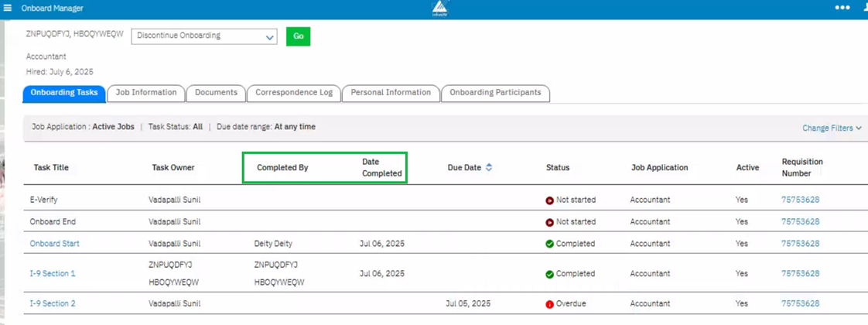Open the I-9 Section 1 link

point(53,274)
